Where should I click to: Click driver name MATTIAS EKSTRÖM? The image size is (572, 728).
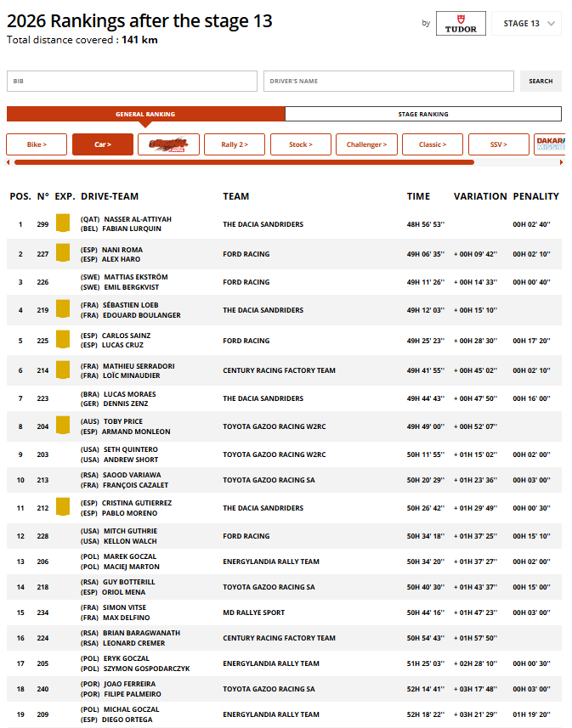coord(136,277)
